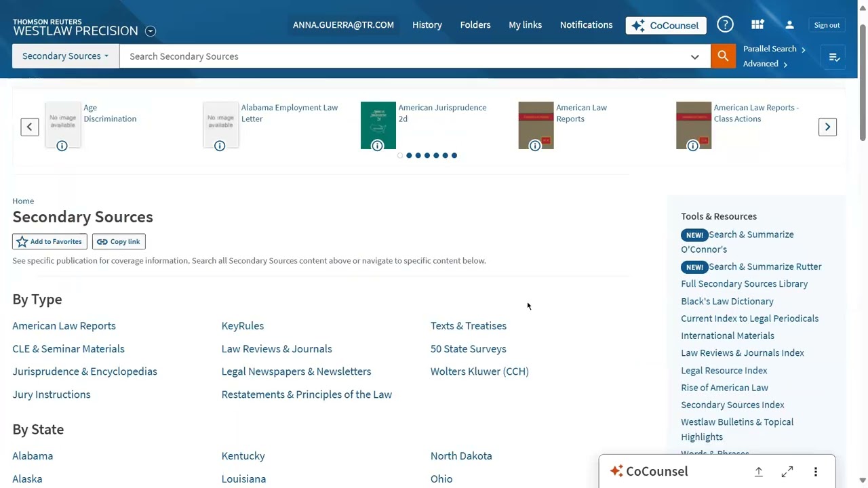
Task: Open the American Jurisprudence 2d cover thumbnail
Action: pos(378,125)
